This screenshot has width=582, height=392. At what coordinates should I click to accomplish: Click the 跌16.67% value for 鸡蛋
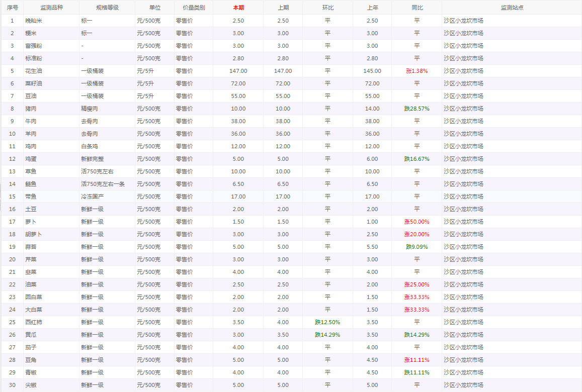pos(417,159)
